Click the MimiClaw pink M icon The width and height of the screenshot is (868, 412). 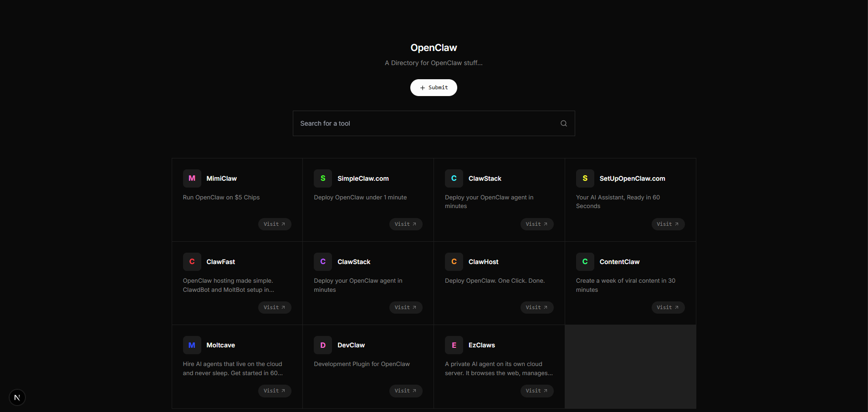192,178
